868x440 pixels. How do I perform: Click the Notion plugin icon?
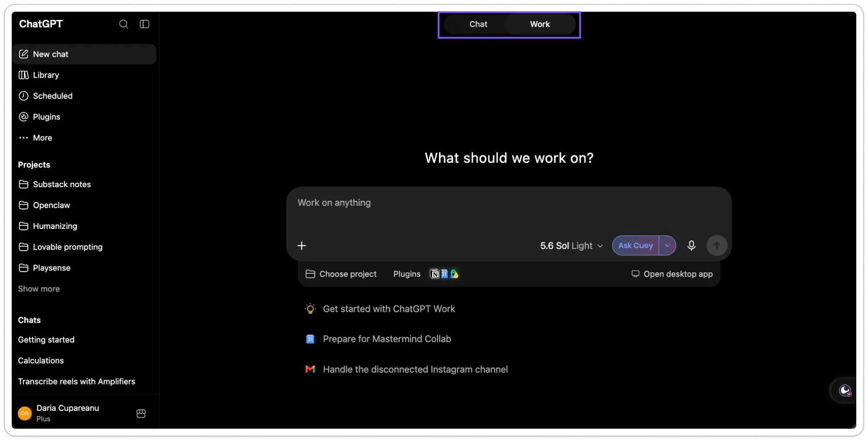point(435,274)
